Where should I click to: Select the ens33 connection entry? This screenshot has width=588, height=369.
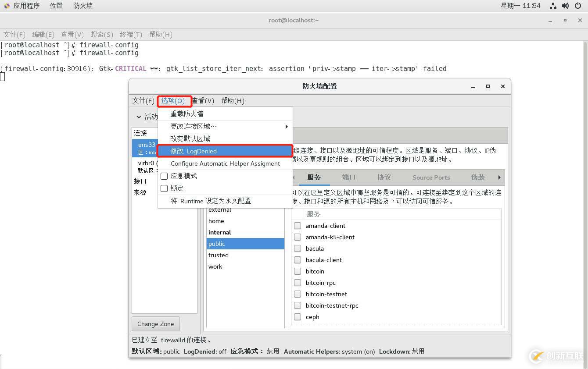point(145,148)
